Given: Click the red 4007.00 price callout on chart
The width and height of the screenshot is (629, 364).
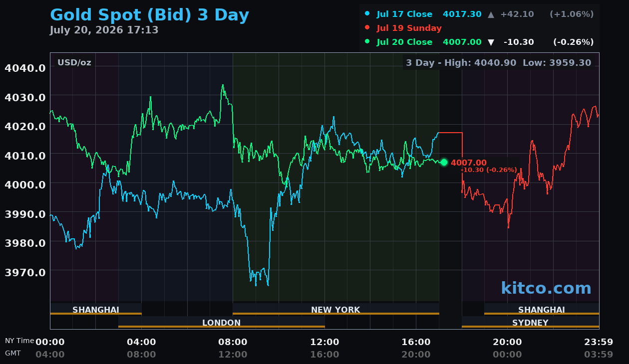Looking at the screenshot, I should point(468,163).
